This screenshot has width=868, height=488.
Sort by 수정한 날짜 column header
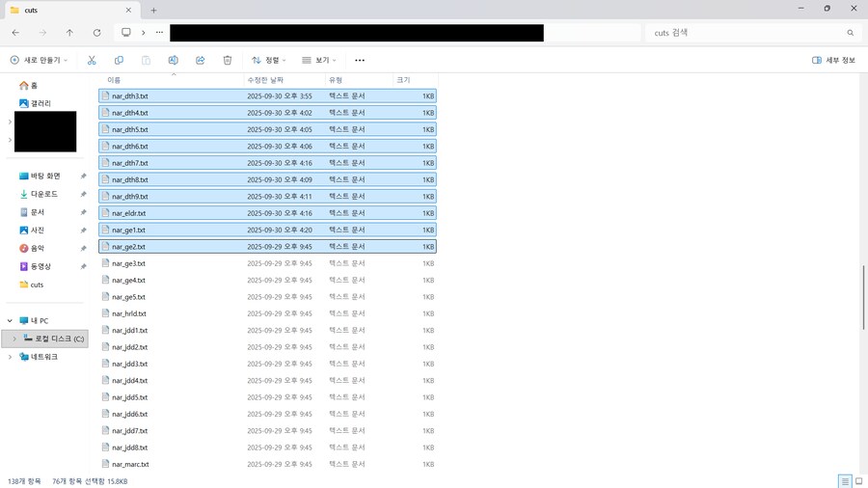pos(265,80)
